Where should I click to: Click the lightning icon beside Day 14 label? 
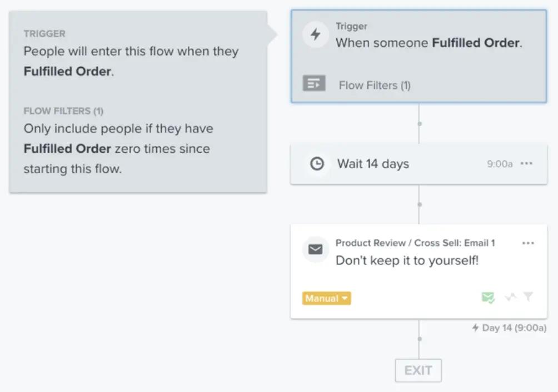pyautogui.click(x=476, y=328)
